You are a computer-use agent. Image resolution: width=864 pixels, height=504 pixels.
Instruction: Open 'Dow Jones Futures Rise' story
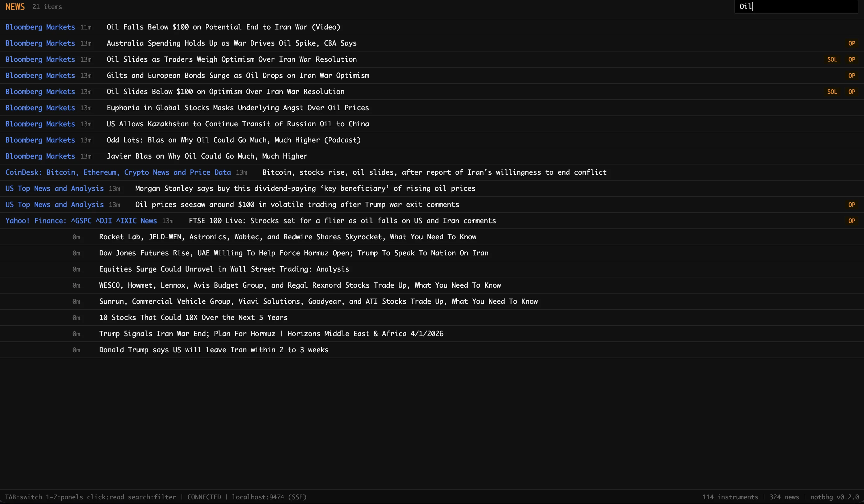pos(294,253)
